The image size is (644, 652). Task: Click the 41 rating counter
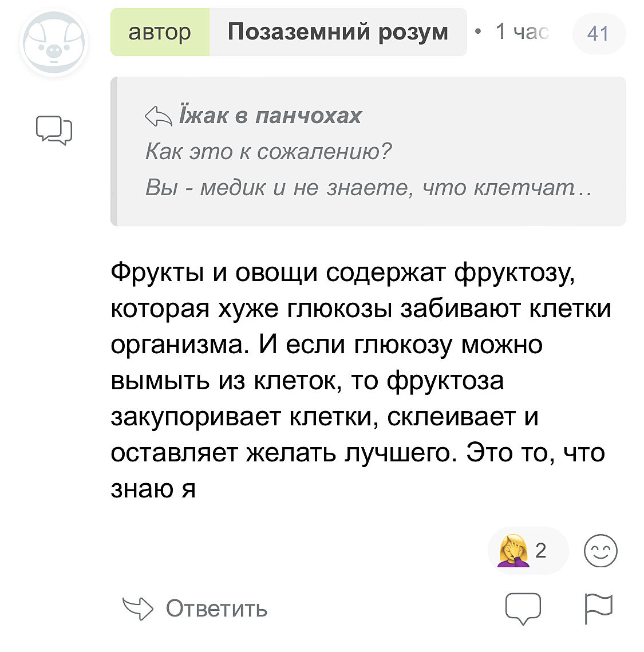[598, 33]
